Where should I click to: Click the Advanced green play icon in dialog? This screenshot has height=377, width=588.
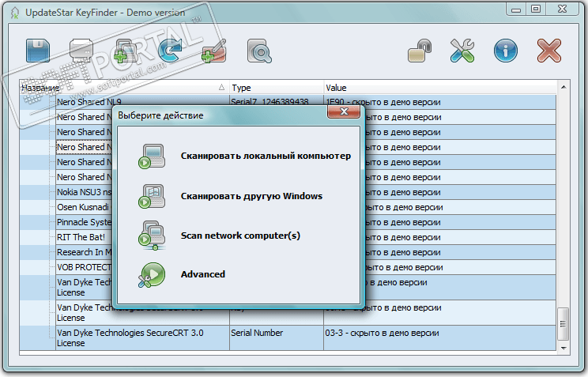pos(152,275)
